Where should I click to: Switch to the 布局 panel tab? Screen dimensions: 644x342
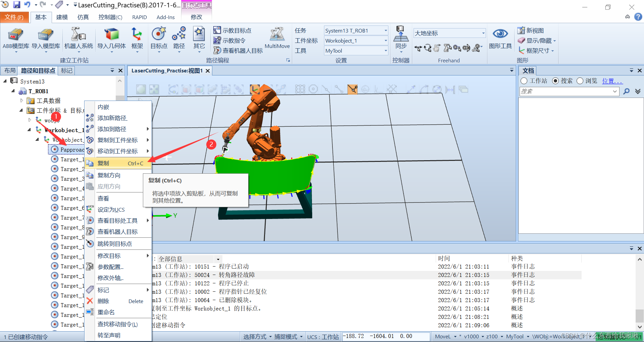pos(10,70)
